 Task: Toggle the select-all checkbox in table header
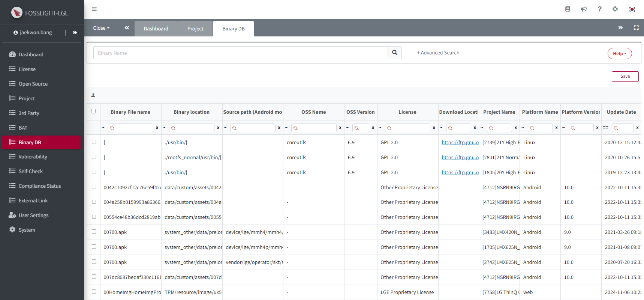[93, 111]
